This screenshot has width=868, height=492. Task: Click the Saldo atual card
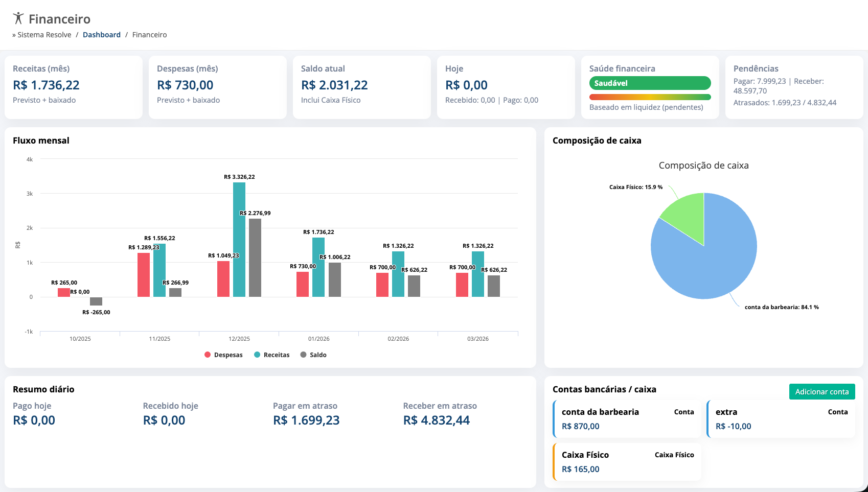pyautogui.click(x=361, y=87)
